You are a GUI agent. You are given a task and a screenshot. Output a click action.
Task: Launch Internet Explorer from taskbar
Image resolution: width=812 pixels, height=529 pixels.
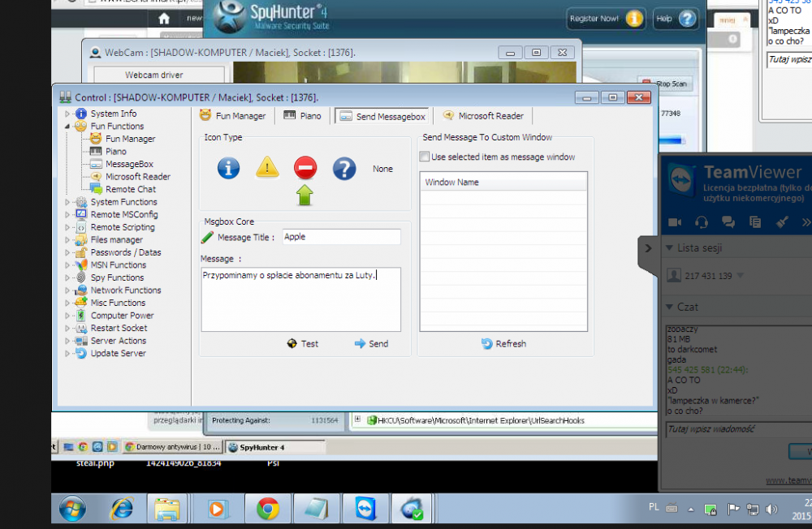tap(122, 510)
